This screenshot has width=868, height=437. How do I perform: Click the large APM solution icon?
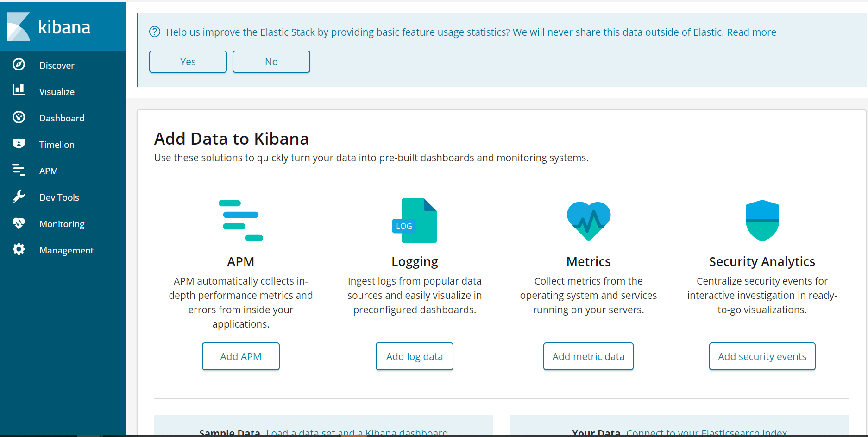click(241, 221)
